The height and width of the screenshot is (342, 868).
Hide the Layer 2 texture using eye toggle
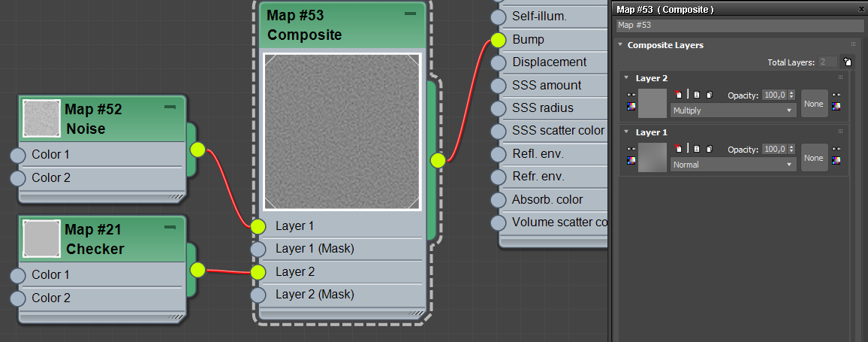point(631,95)
